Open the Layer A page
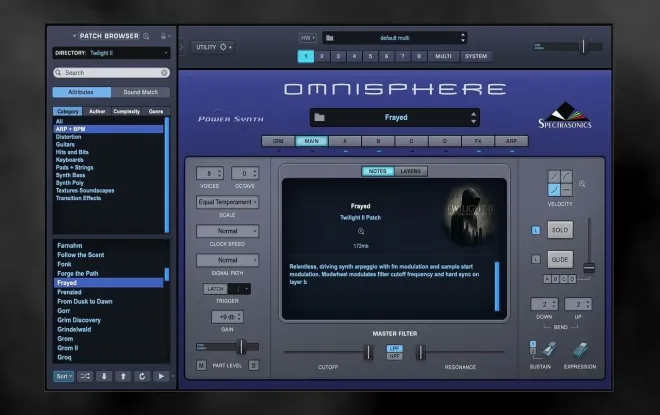660x415 pixels. click(x=345, y=141)
